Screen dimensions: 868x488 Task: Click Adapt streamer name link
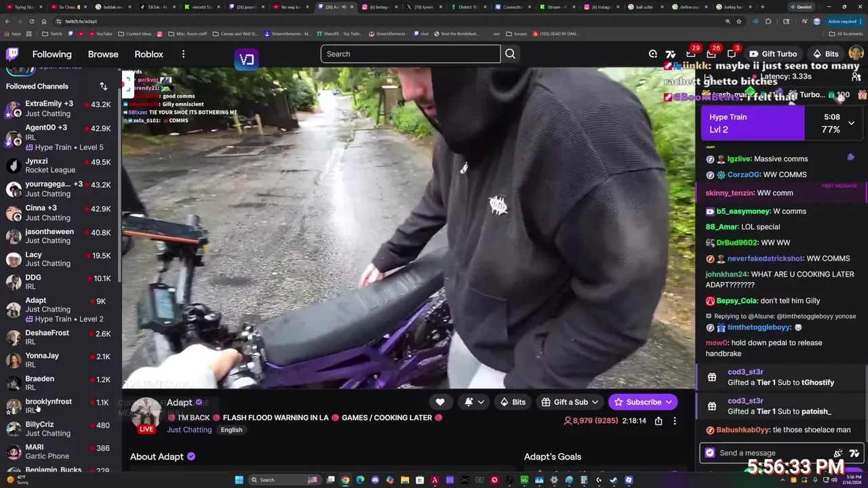click(180, 403)
